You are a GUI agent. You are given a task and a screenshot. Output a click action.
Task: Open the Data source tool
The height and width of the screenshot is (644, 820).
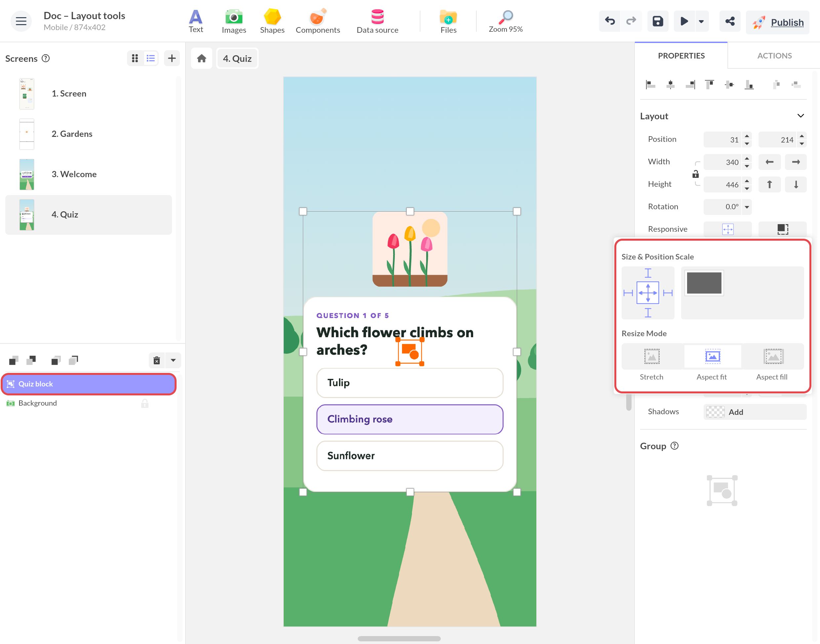(x=377, y=21)
